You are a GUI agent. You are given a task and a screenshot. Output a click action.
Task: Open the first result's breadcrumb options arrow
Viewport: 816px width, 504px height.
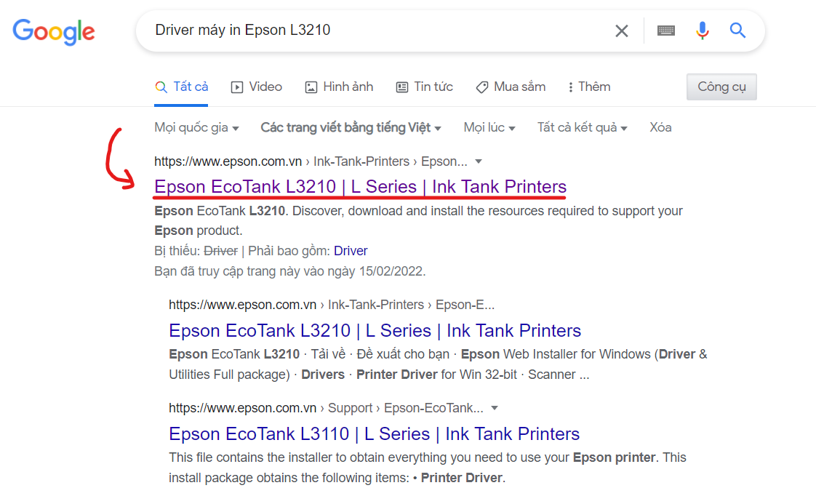(x=478, y=161)
